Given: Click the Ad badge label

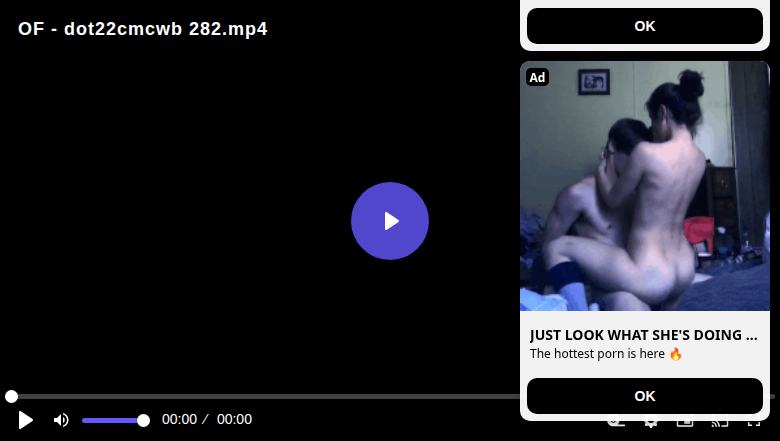Looking at the screenshot, I should [x=537, y=77].
